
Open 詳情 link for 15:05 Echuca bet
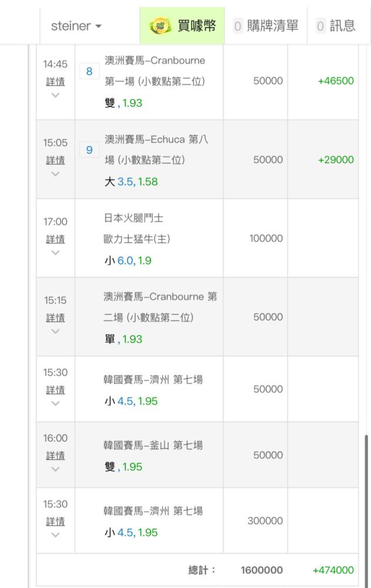tap(55, 160)
